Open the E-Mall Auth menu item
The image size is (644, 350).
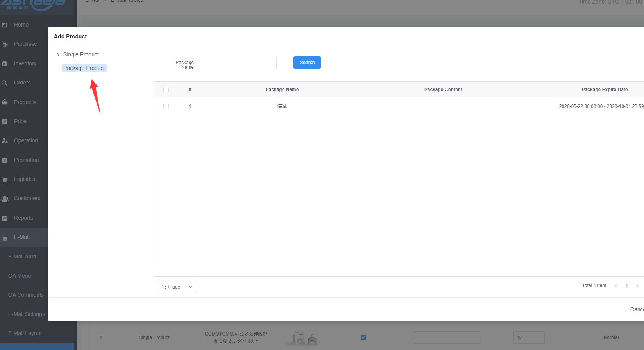22,257
